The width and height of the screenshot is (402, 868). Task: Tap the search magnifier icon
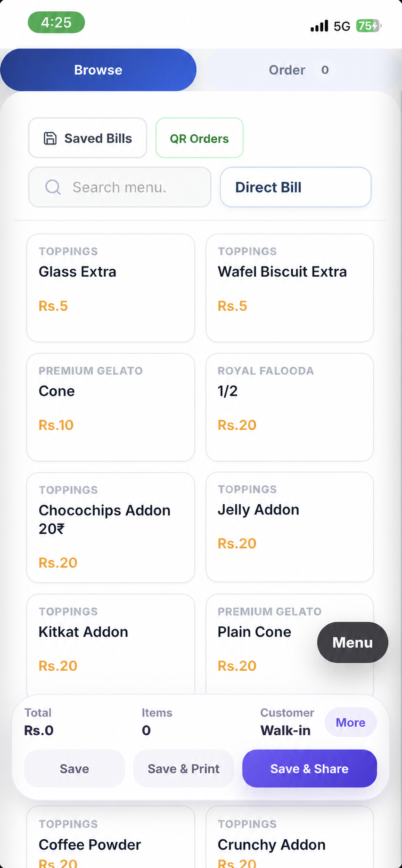(x=53, y=187)
